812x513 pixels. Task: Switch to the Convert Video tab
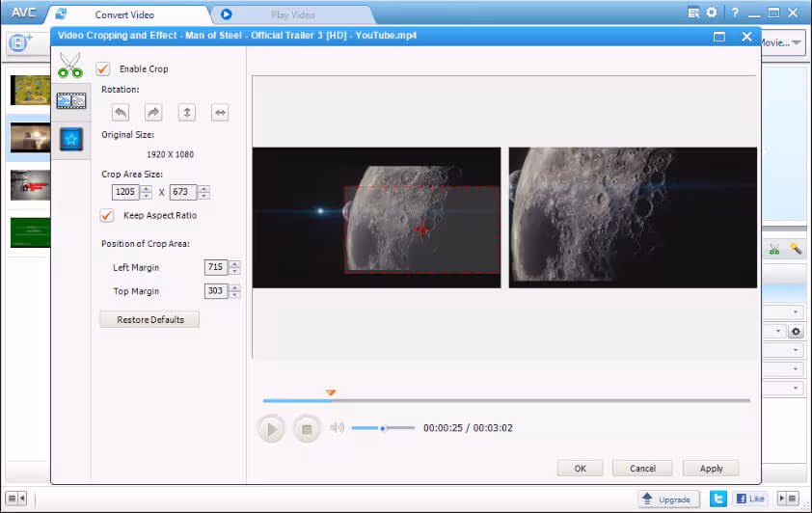[124, 15]
